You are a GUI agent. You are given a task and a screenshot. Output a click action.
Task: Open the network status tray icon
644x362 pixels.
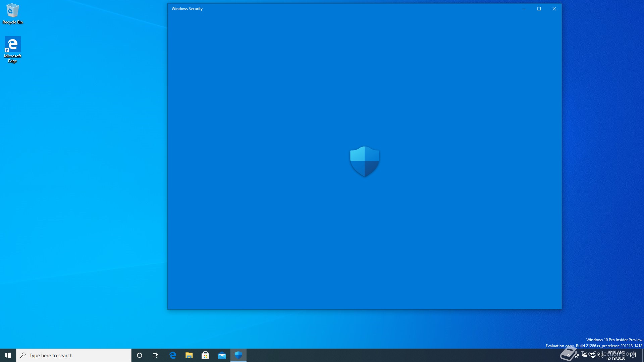[x=593, y=355]
